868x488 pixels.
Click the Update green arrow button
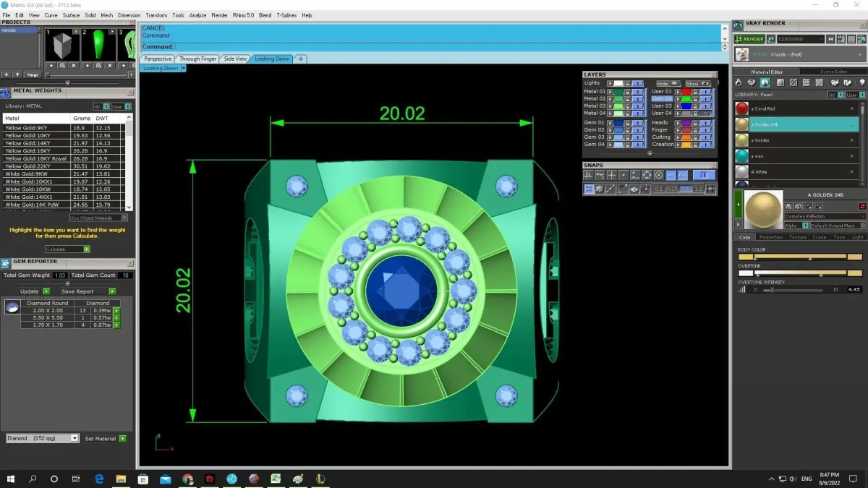pos(46,291)
